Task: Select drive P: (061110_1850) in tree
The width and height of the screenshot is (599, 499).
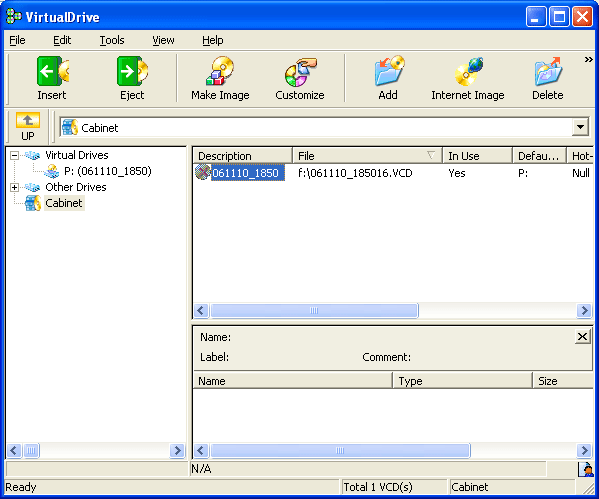Action: tap(108, 171)
